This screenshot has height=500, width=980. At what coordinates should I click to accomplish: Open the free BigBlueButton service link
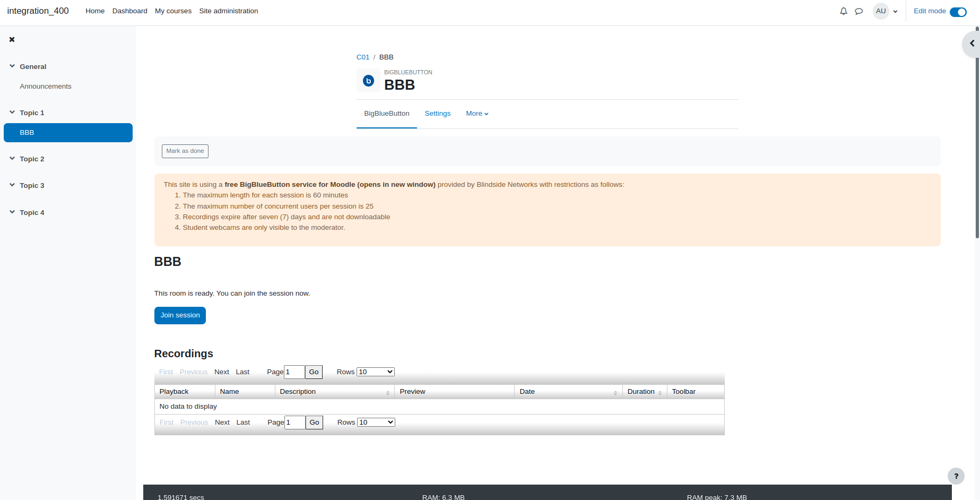tap(330, 185)
